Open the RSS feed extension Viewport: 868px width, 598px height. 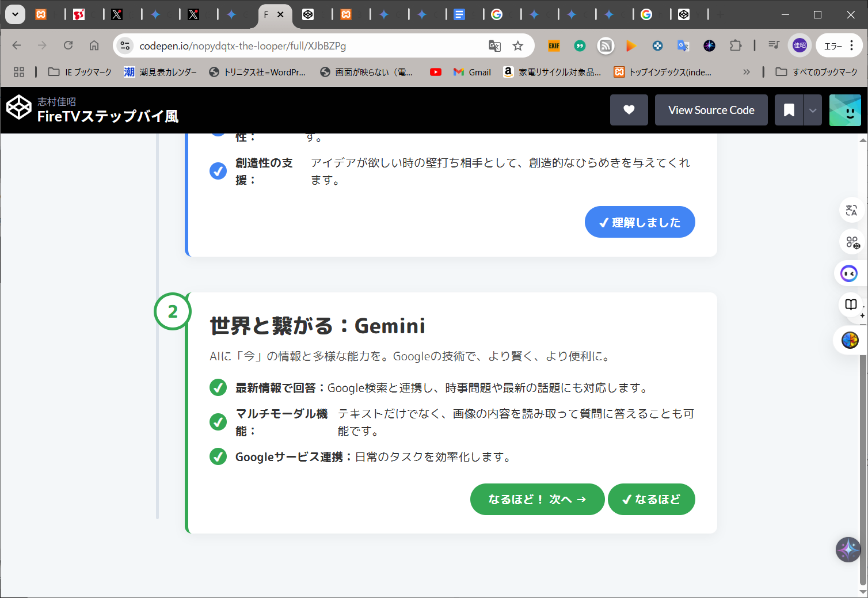(x=606, y=46)
